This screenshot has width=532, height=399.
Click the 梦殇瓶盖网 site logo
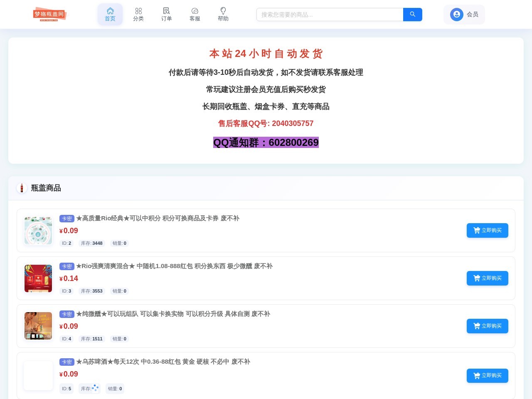(x=50, y=14)
